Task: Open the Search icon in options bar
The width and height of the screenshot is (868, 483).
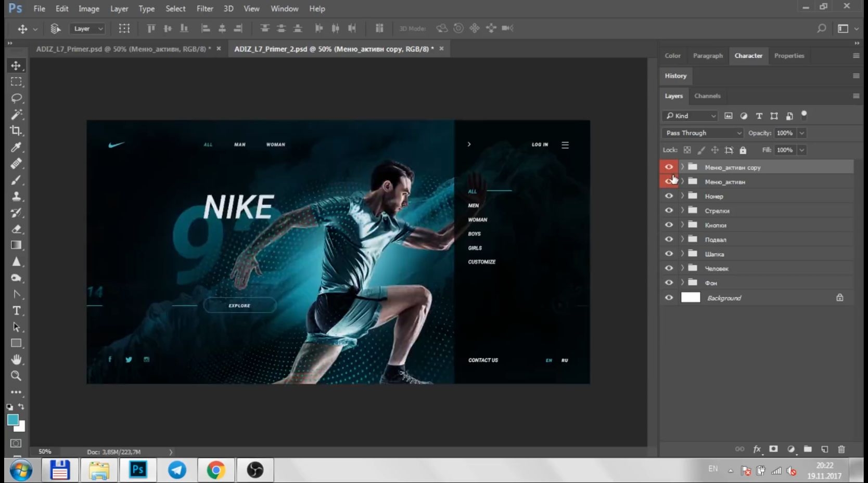Action: (821, 28)
